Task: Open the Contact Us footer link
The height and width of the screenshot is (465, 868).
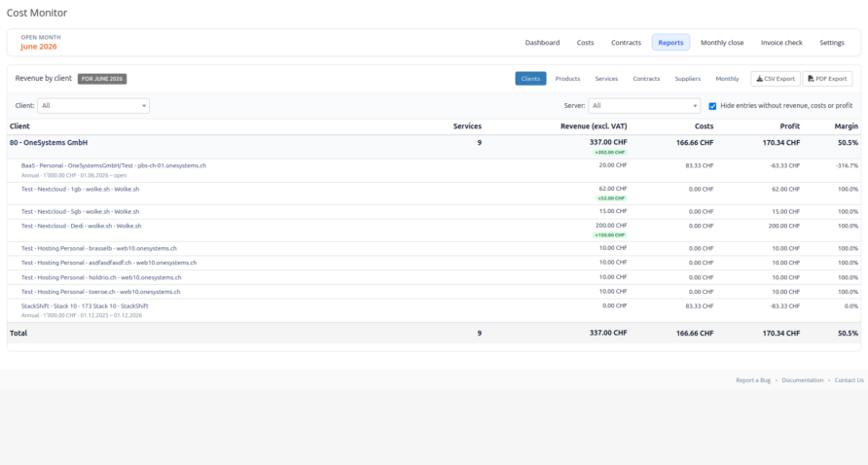Action: pos(849,380)
